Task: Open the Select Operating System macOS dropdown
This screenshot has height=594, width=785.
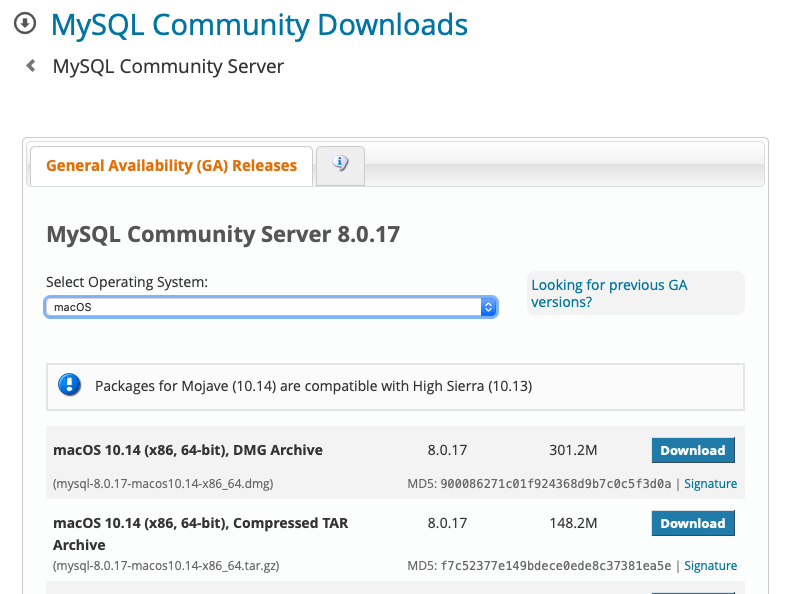Action: point(271,307)
